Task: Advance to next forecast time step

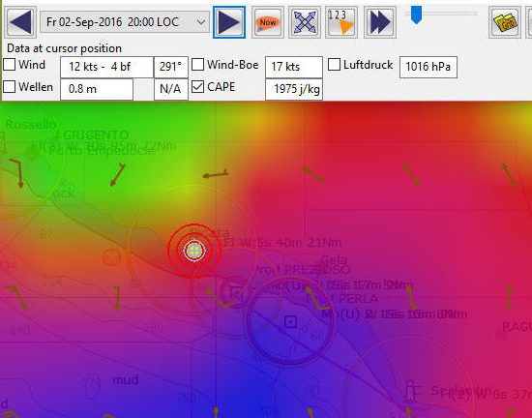Action: (x=229, y=22)
